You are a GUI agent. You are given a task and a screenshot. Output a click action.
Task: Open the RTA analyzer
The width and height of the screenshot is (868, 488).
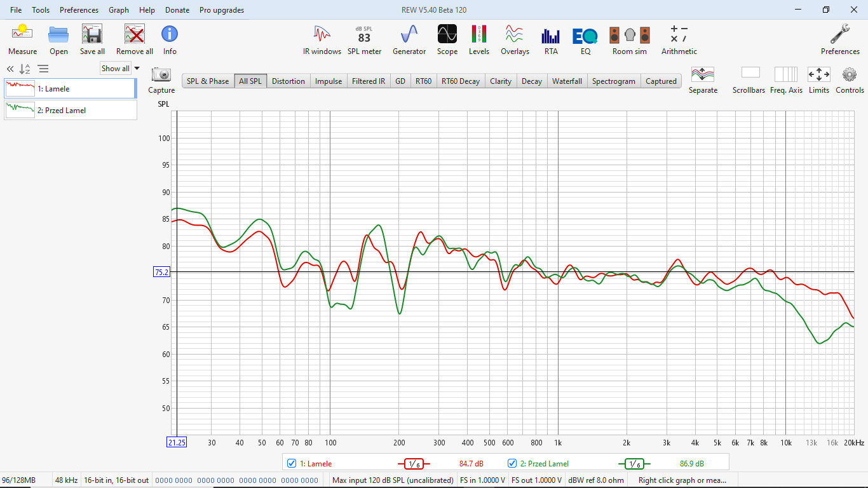[550, 39]
